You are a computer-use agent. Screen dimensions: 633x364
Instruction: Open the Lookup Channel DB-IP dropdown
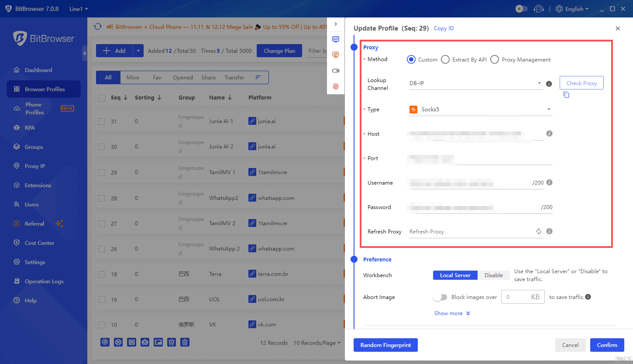[x=476, y=82]
